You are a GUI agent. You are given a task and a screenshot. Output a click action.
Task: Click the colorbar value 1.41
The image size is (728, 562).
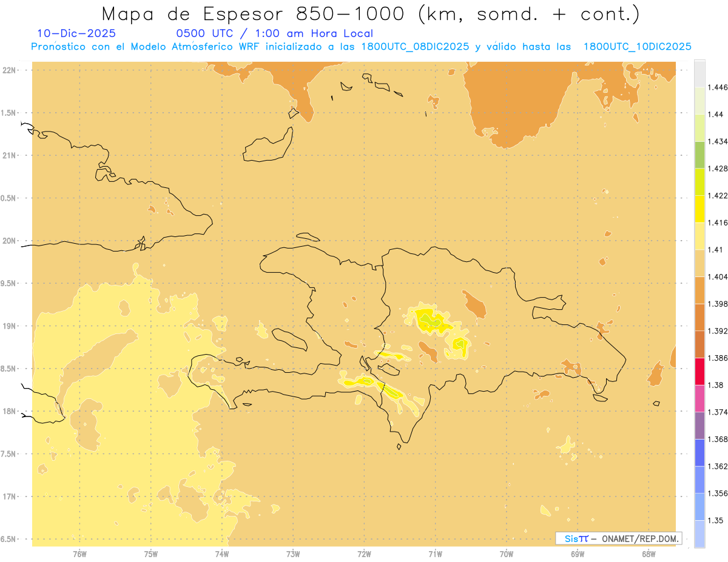(x=715, y=249)
